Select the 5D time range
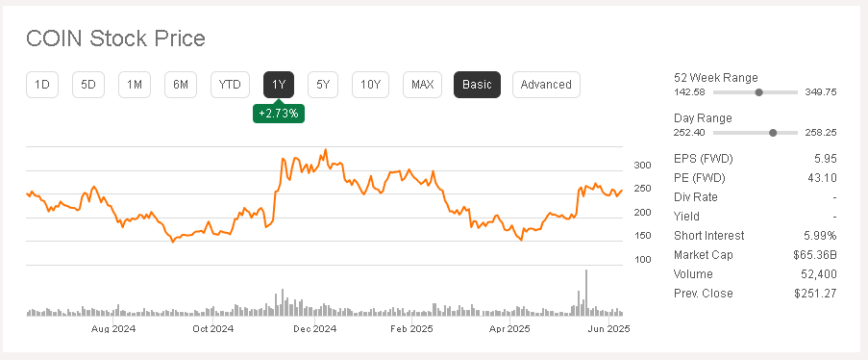This screenshot has height=360, width=868. tap(88, 85)
